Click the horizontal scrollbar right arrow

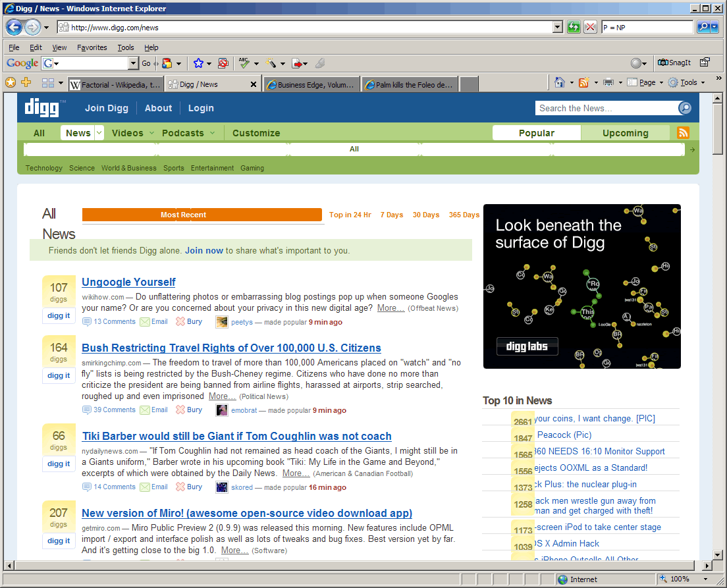click(707, 565)
